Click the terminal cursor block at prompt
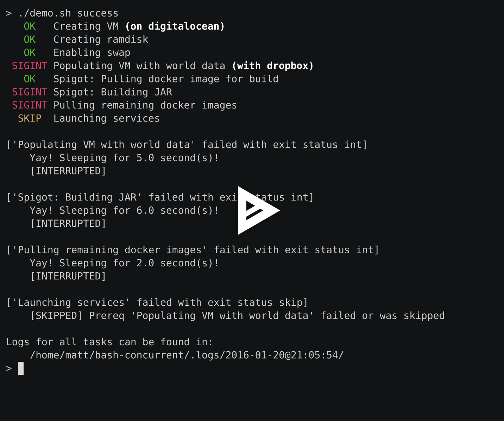The width and height of the screenshot is (504, 421). coord(21,368)
